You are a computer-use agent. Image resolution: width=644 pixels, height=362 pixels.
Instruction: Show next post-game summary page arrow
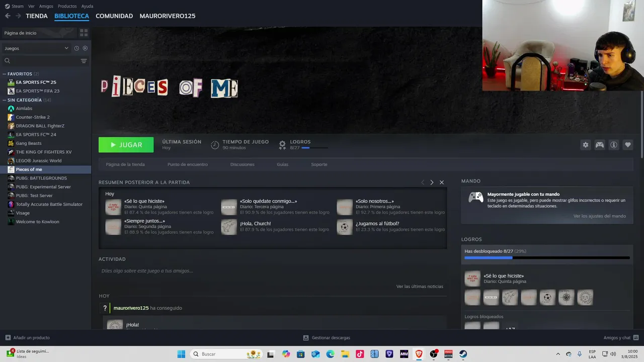pos(432,183)
